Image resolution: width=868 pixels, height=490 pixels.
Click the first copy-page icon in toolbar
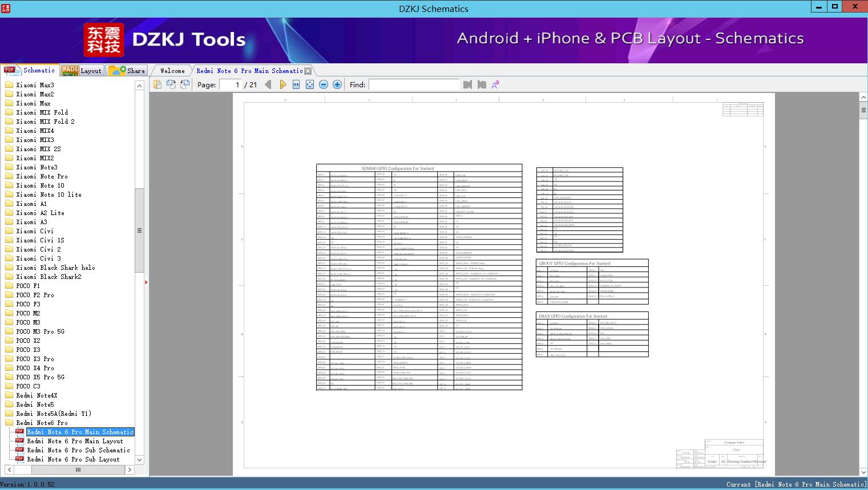tap(158, 84)
